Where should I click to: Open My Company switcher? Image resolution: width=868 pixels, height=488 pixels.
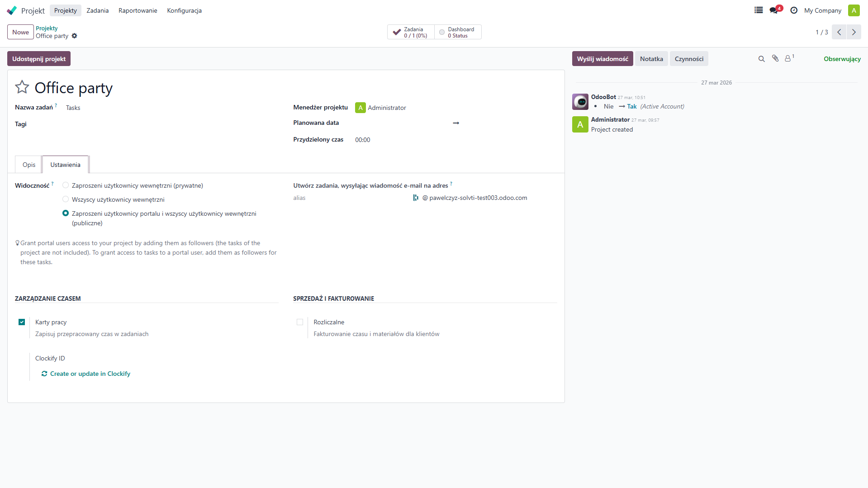(822, 10)
